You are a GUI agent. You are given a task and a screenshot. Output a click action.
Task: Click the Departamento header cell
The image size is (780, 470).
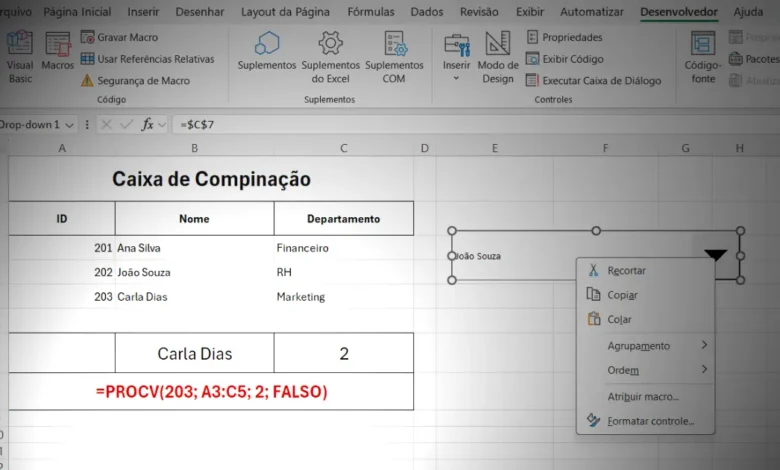pos(344,219)
